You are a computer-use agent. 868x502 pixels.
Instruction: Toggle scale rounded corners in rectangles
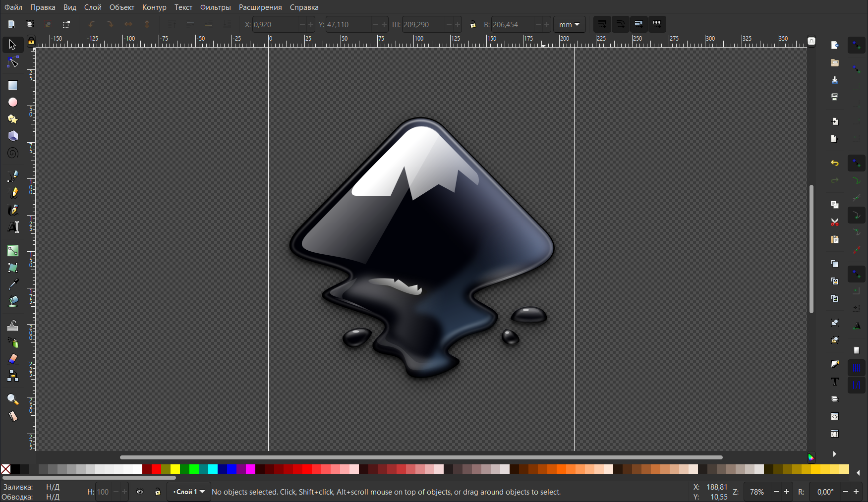(x=620, y=24)
